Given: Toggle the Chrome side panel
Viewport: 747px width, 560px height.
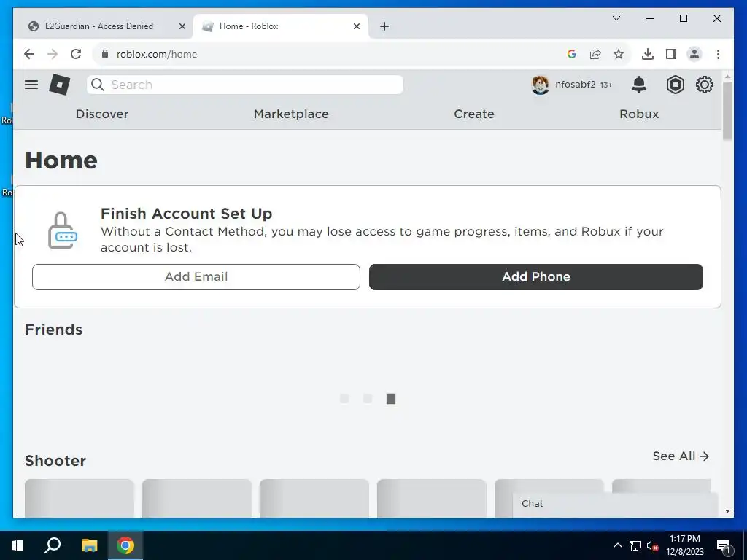Looking at the screenshot, I should 671,54.
